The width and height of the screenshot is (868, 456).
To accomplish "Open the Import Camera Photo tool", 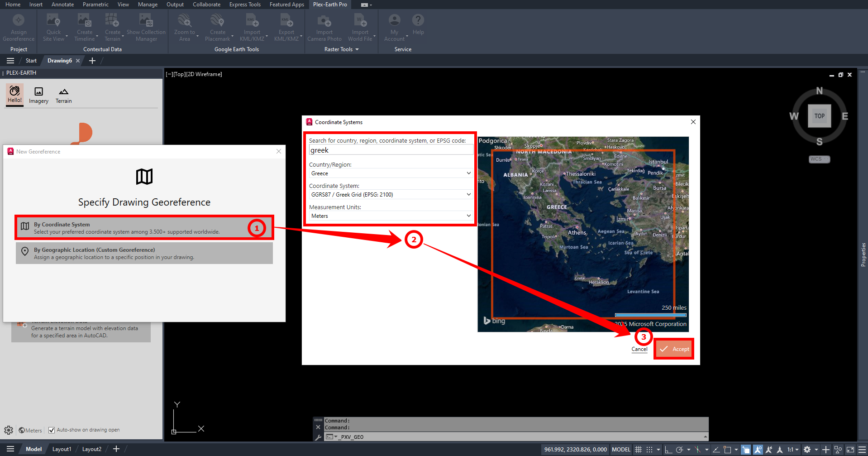I will click(324, 27).
